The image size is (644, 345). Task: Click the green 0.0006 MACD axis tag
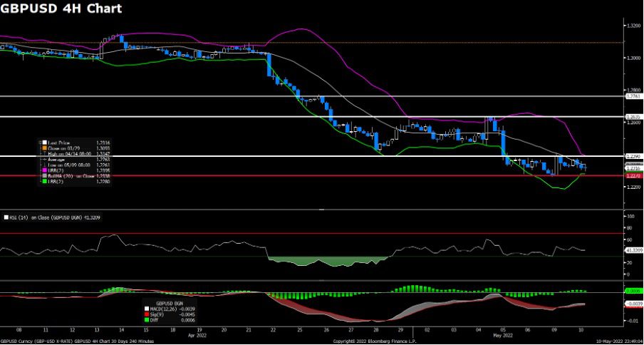633,290
